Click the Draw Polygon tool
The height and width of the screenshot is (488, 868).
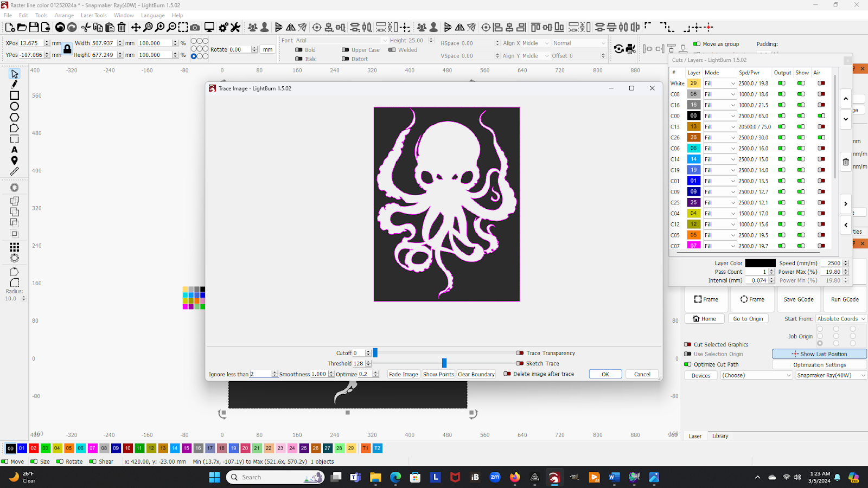[x=15, y=117]
